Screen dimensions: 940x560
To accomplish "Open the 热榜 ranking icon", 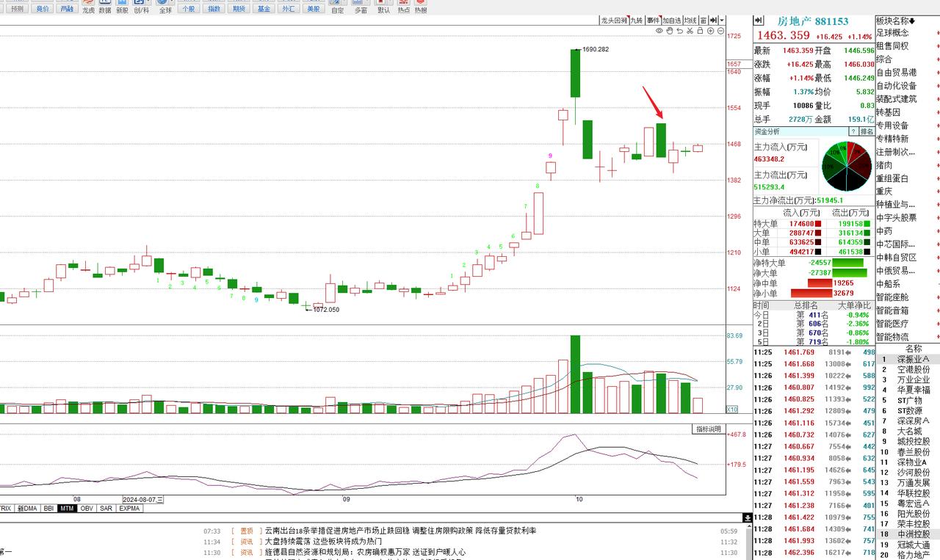I will point(421,7).
